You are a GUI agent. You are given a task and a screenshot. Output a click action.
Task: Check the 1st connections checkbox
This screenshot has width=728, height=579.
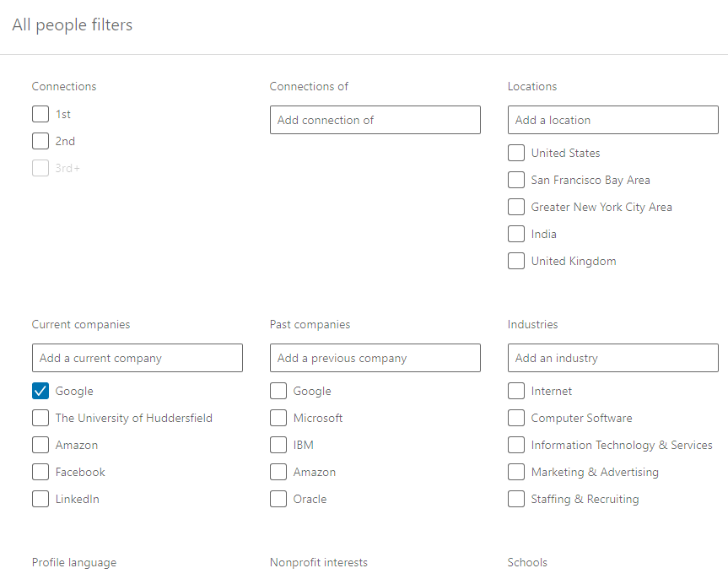tap(40, 114)
